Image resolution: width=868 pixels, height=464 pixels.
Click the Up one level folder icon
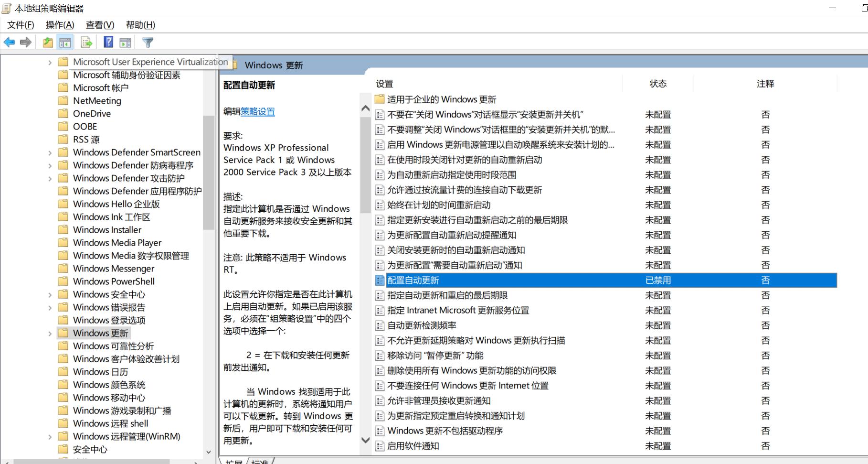tap(47, 42)
